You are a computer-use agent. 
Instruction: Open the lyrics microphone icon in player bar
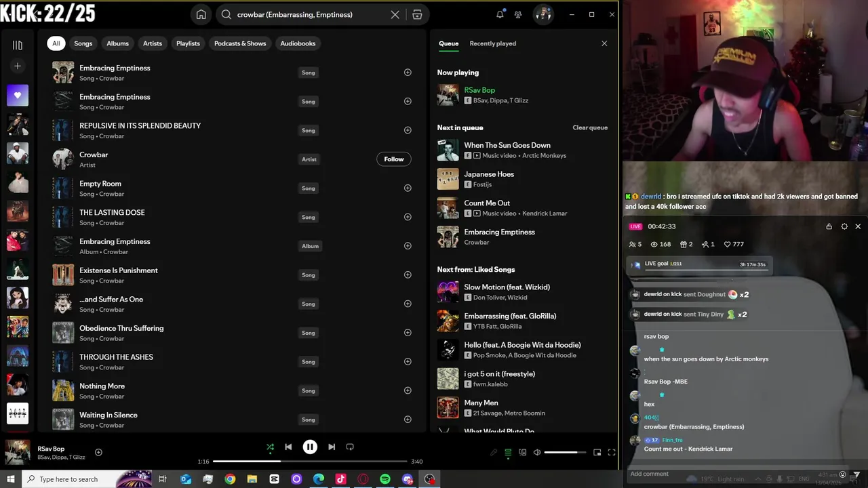pyautogui.click(x=494, y=452)
